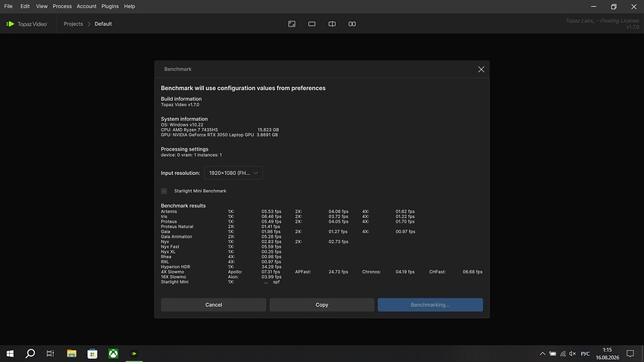Screen dimensions: 644x362
Task: Open the Help menu
Action: tap(130, 6)
